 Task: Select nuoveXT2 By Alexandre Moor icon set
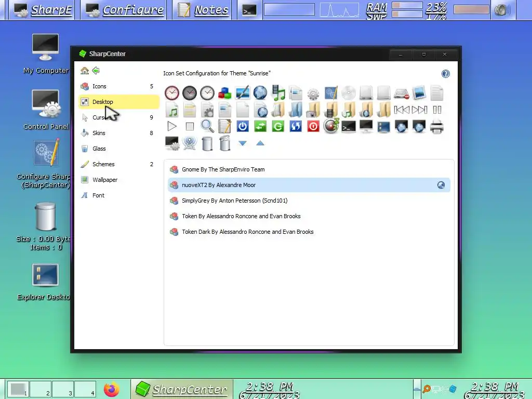(x=309, y=185)
